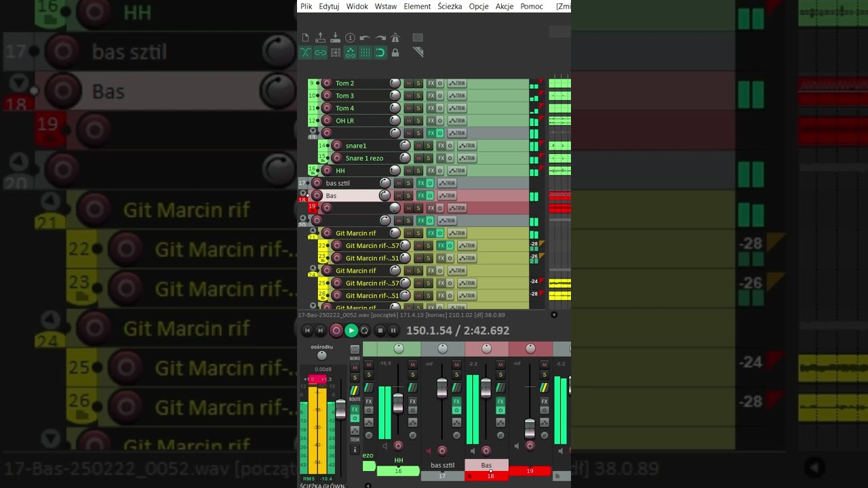Screen dimensions: 868x488
Task: Toggle Move envelope points with items icon
Action: pyautogui.click(x=350, y=52)
